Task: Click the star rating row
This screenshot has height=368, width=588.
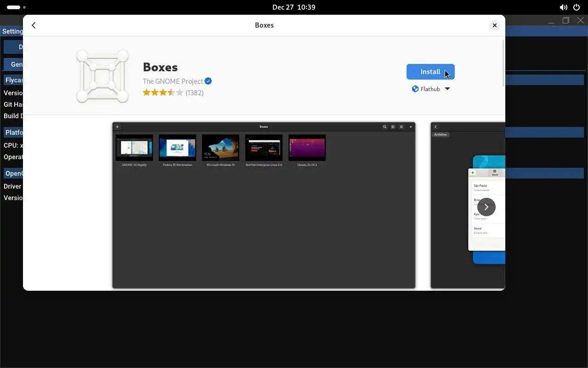Action: [163, 92]
